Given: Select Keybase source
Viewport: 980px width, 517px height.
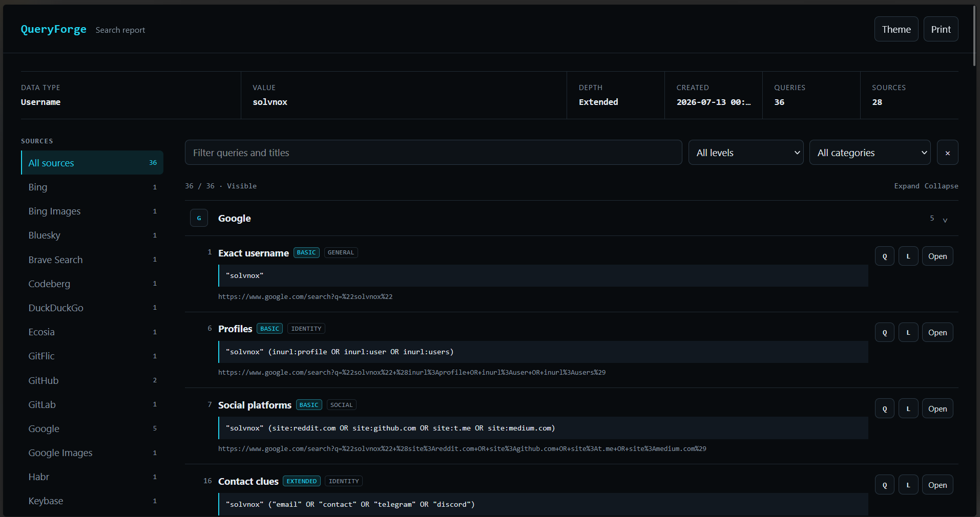Looking at the screenshot, I should coord(92,501).
